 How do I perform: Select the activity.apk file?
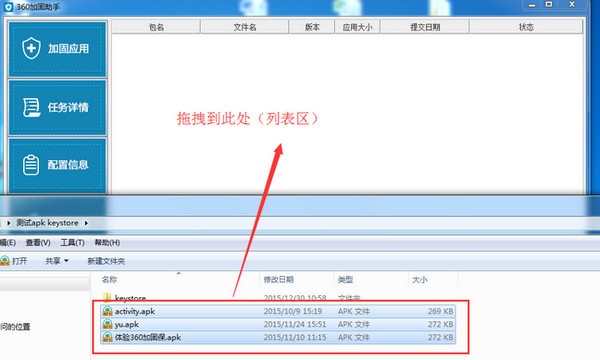tap(278, 311)
